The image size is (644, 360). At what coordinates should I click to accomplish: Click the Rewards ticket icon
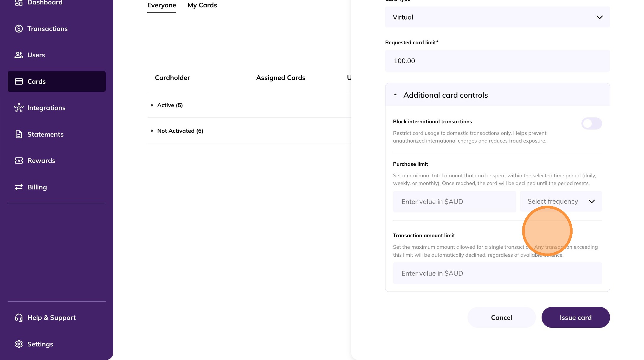pyautogui.click(x=19, y=161)
